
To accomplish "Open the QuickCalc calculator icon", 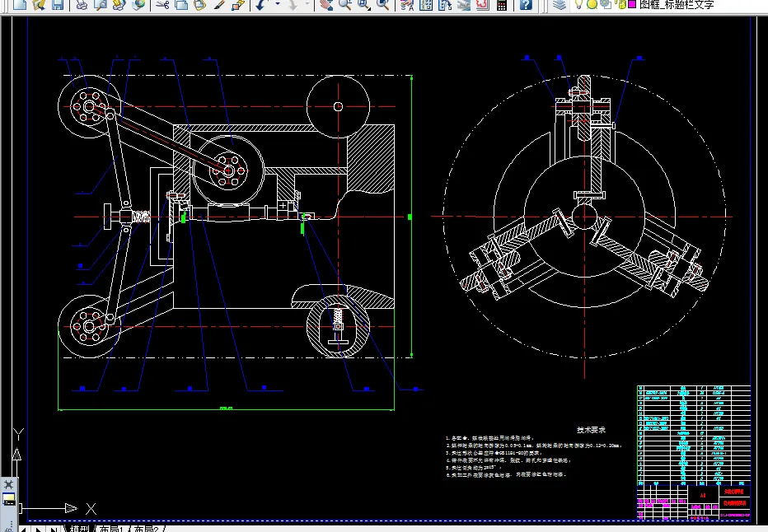I will point(502,4).
